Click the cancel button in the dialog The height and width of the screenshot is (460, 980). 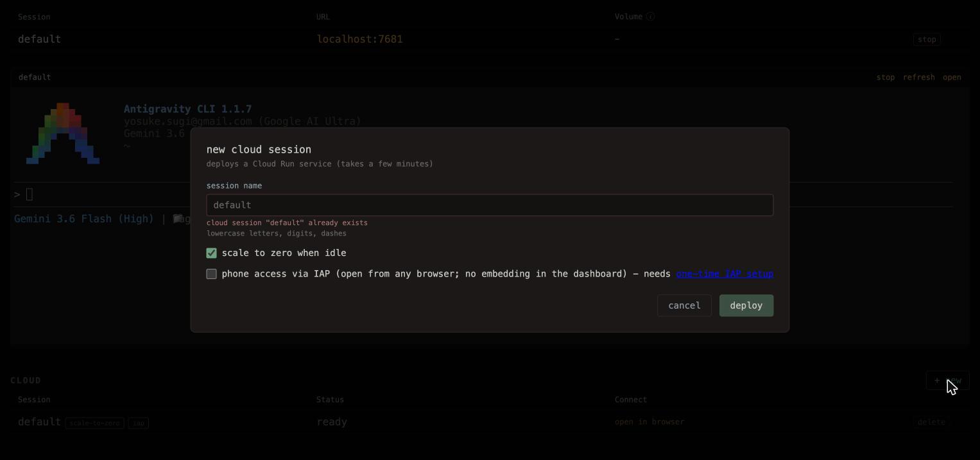click(x=684, y=305)
